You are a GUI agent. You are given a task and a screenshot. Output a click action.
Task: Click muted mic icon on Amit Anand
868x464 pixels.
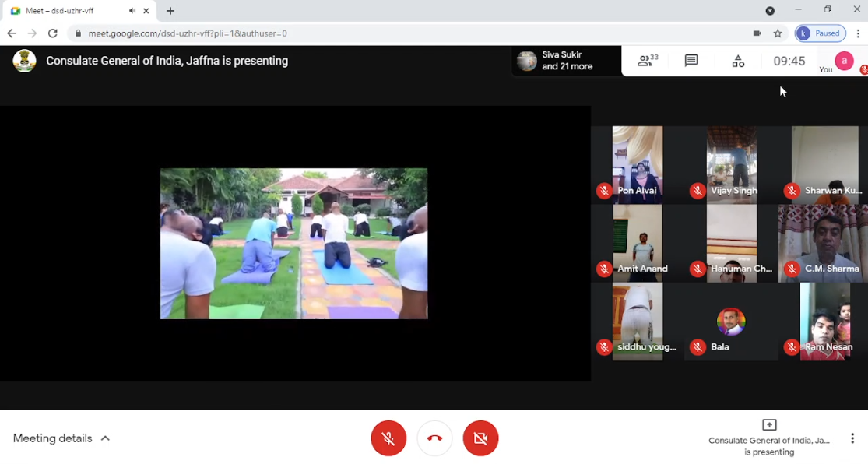tap(604, 269)
